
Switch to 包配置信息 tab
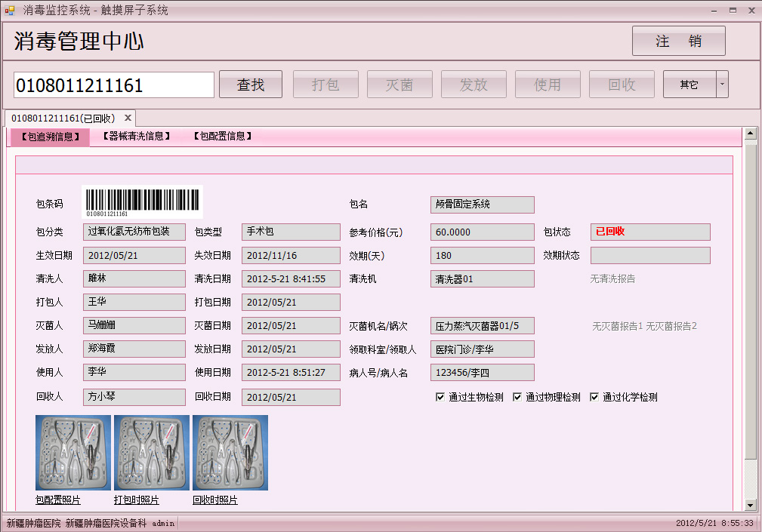pos(222,137)
